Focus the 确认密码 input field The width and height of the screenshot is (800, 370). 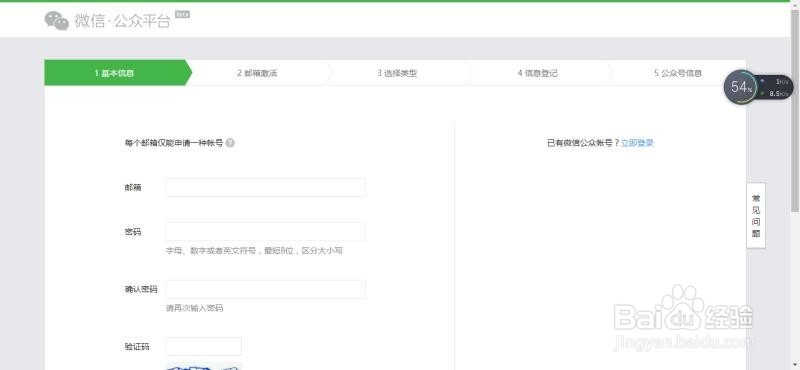point(265,289)
